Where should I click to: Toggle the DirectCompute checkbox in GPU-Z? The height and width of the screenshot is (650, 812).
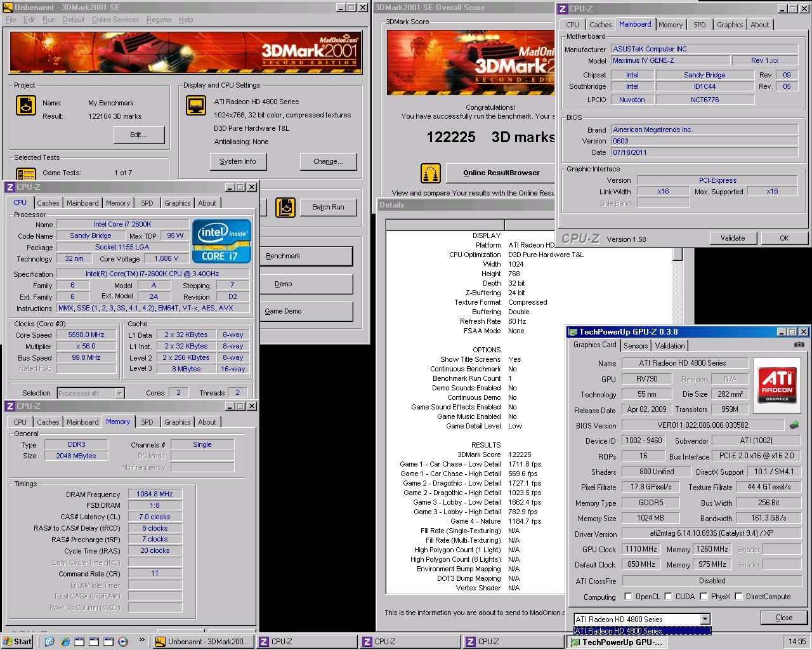(738, 597)
